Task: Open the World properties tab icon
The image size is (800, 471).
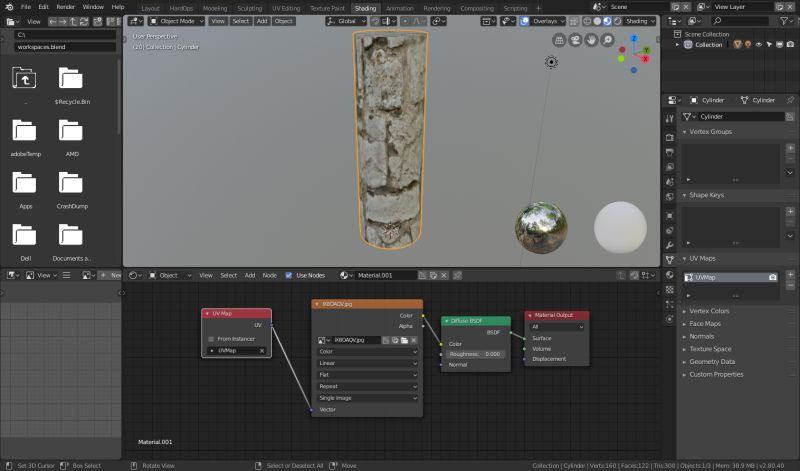Action: coord(669,196)
